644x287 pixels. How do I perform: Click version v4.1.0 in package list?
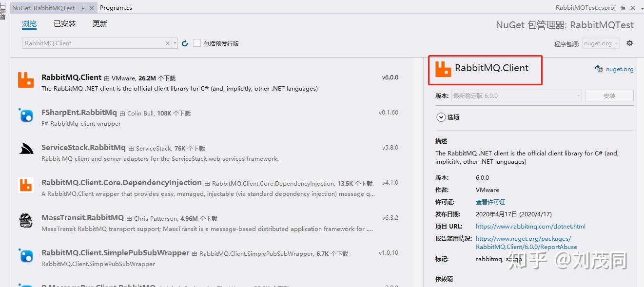click(x=390, y=183)
